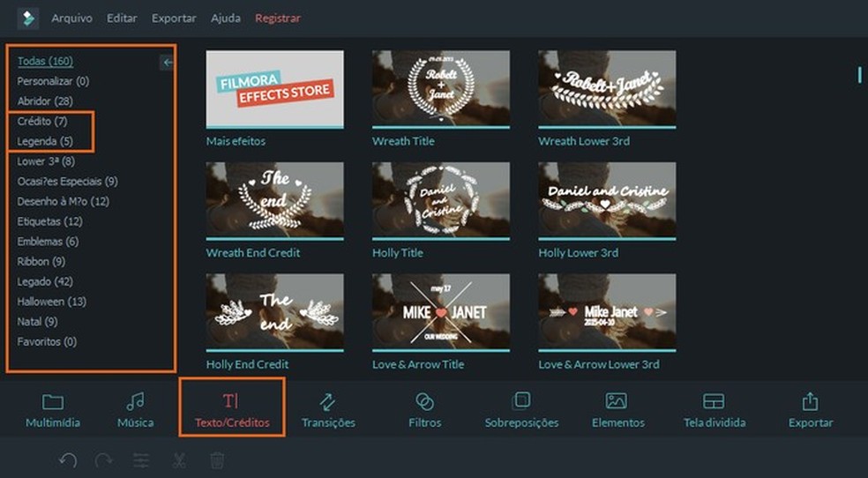
Task: Open the Elementos picture icon
Action: click(x=616, y=401)
